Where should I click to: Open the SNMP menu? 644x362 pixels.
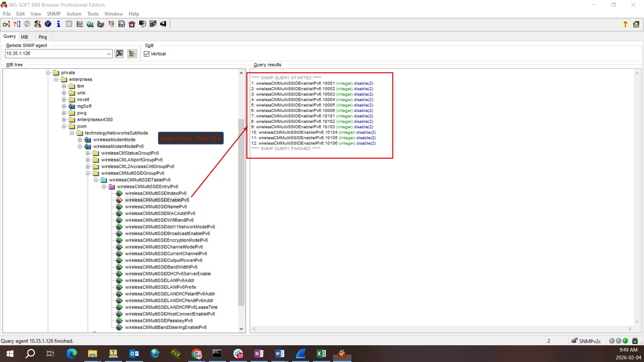[54, 14]
